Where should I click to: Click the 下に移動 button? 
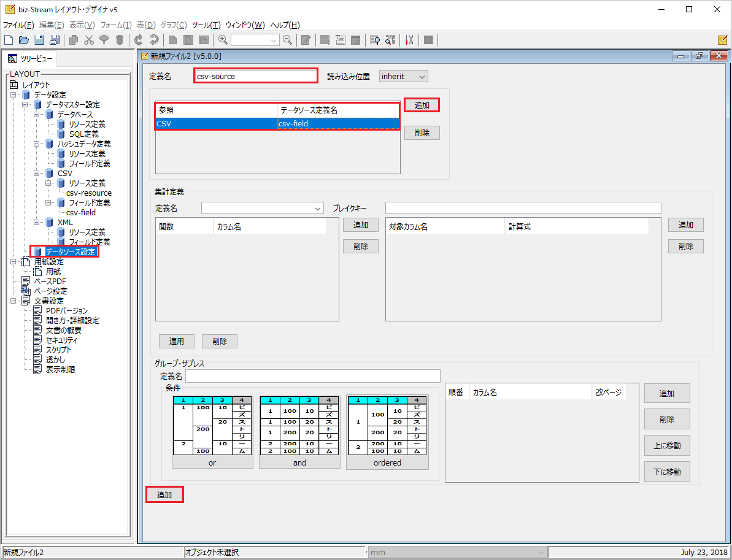click(667, 472)
